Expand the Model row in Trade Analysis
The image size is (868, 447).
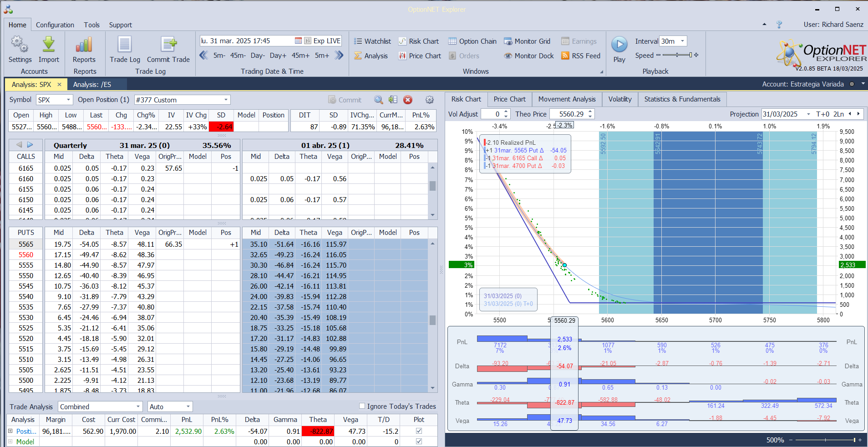point(10,441)
